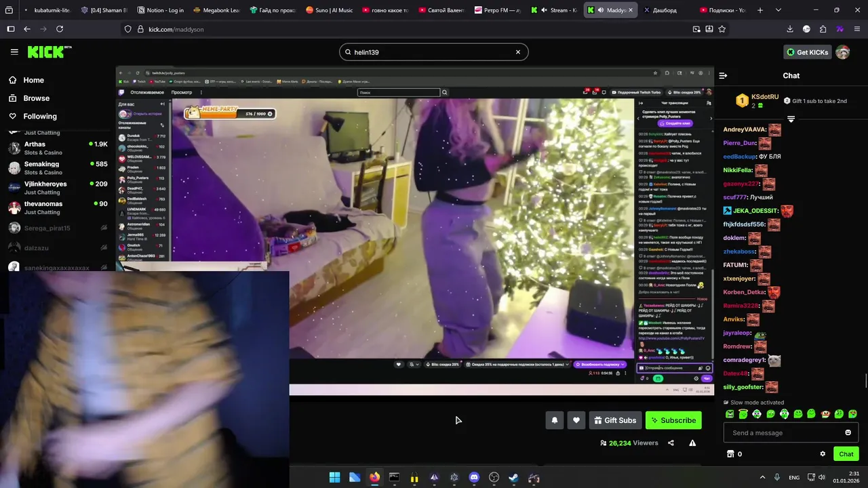This screenshot has height=488, width=868.
Task: Expand the gift leaderboard chevron
Action: (x=791, y=119)
